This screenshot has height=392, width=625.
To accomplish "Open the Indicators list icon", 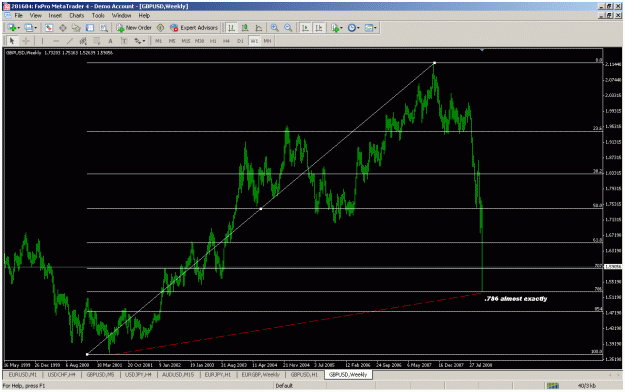I will pyautogui.click(x=335, y=28).
